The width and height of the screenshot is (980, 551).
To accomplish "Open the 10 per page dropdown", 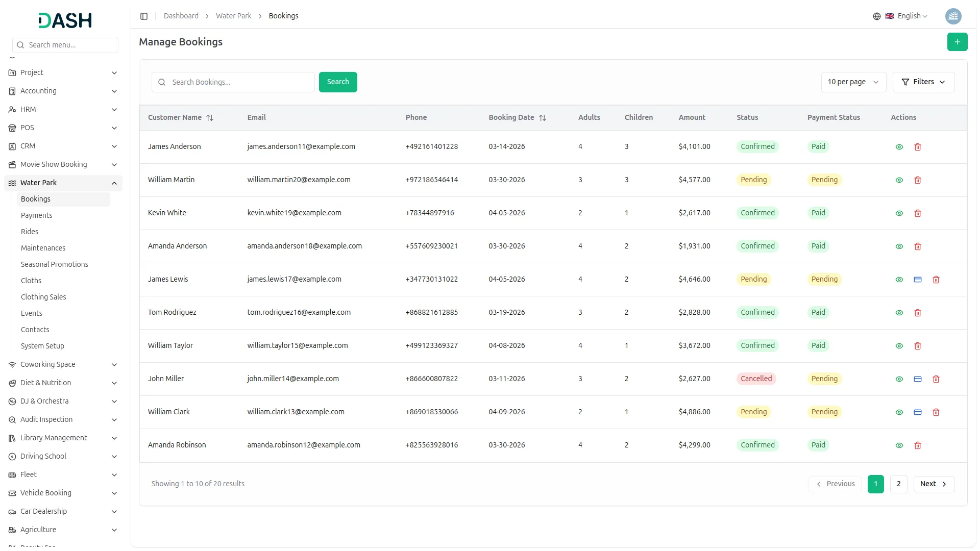I will tap(853, 82).
